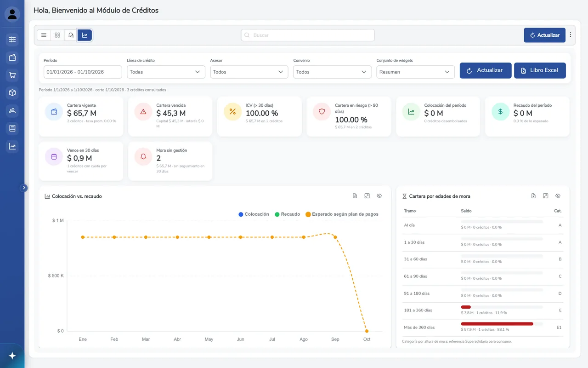This screenshot has height=368, width=588.
Task: Click the Actualizar button in the filter bar
Action: tap(485, 70)
